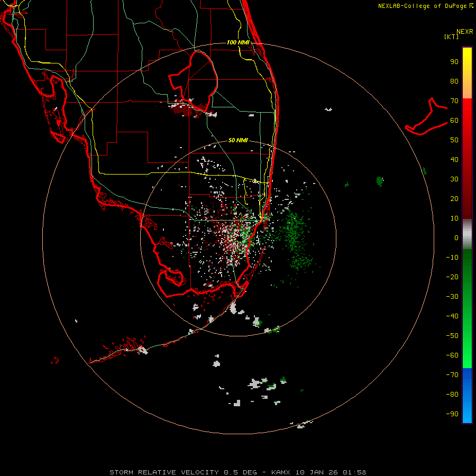This screenshot has height=476, width=476.
Task: Select the -10 value on velocity scale
Action: 452,258
